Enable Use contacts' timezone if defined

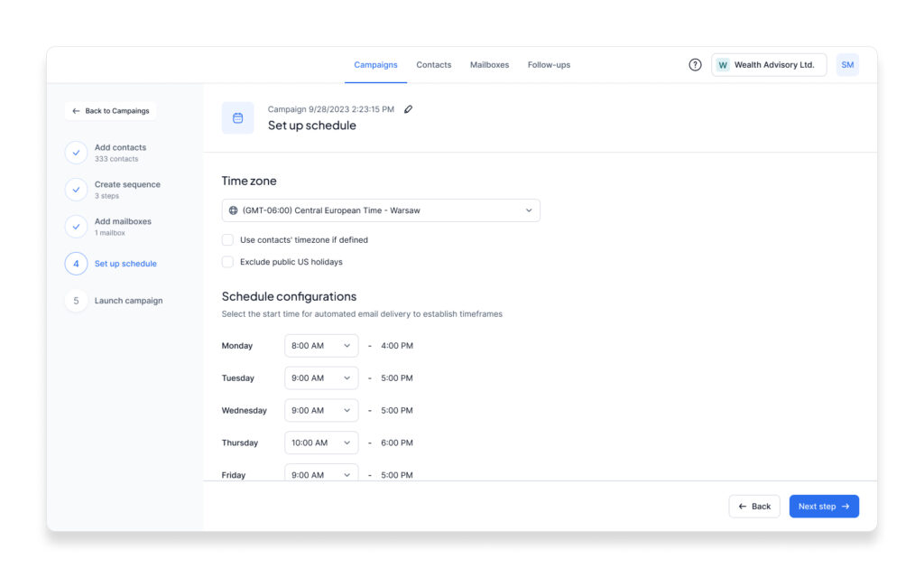(x=227, y=240)
